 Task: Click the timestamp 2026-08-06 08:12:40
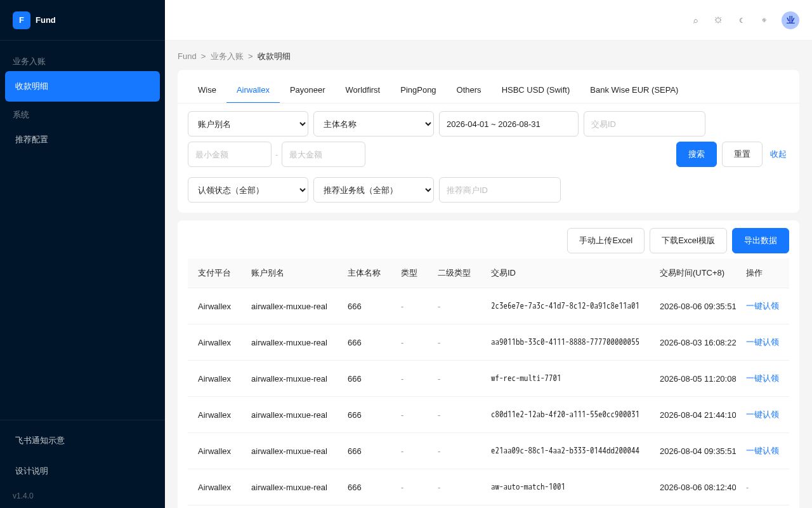click(x=698, y=487)
